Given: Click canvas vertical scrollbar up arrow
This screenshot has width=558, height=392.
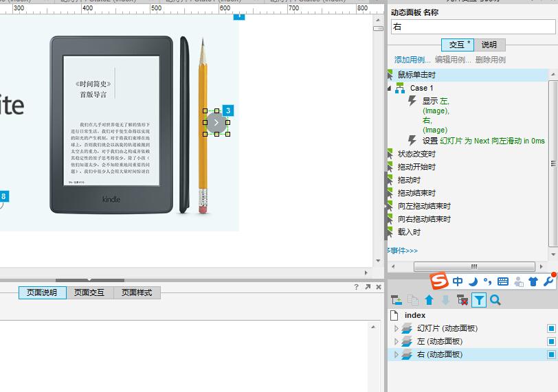Looking at the screenshot, I should click(x=378, y=20).
